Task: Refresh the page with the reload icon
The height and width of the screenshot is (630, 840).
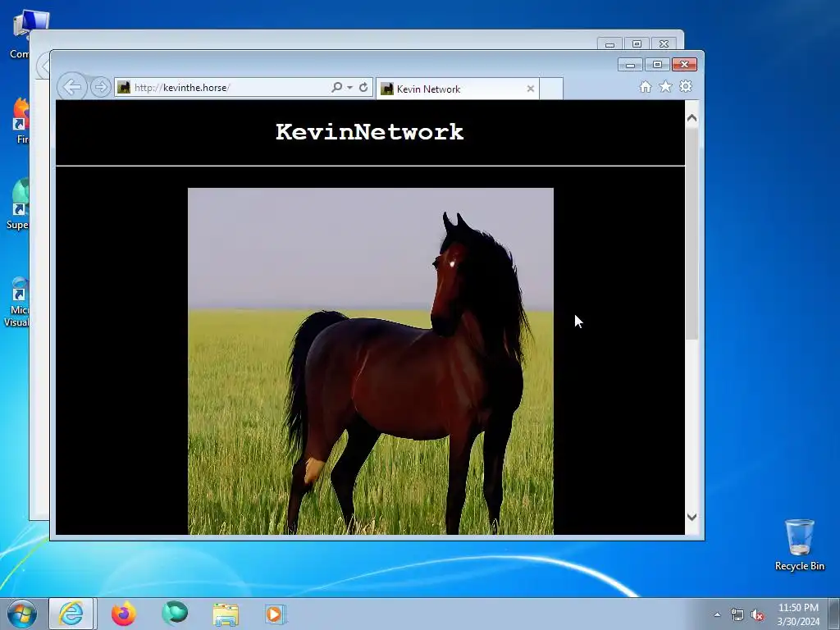Action: coord(363,87)
